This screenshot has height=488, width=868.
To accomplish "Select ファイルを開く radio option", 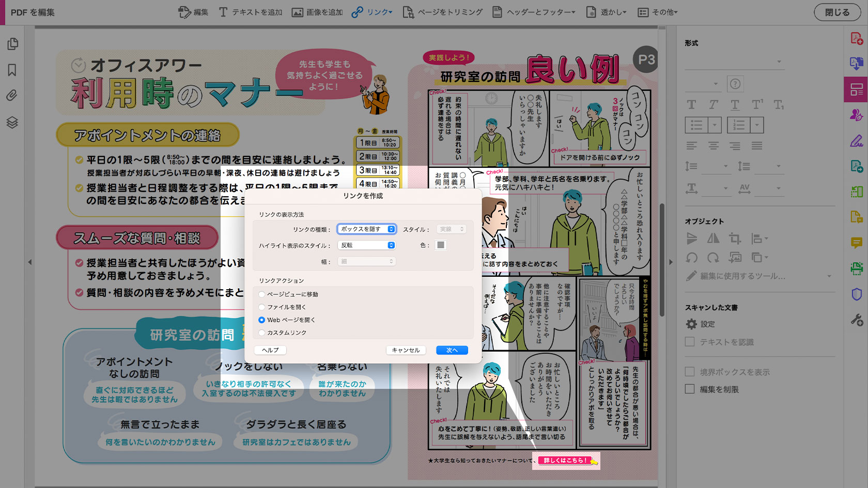I will 262,307.
